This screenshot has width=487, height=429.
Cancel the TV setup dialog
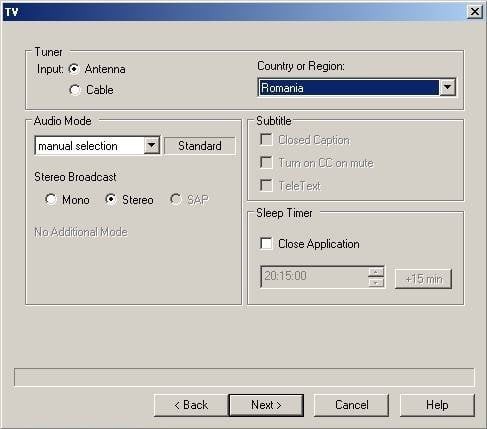(351, 405)
